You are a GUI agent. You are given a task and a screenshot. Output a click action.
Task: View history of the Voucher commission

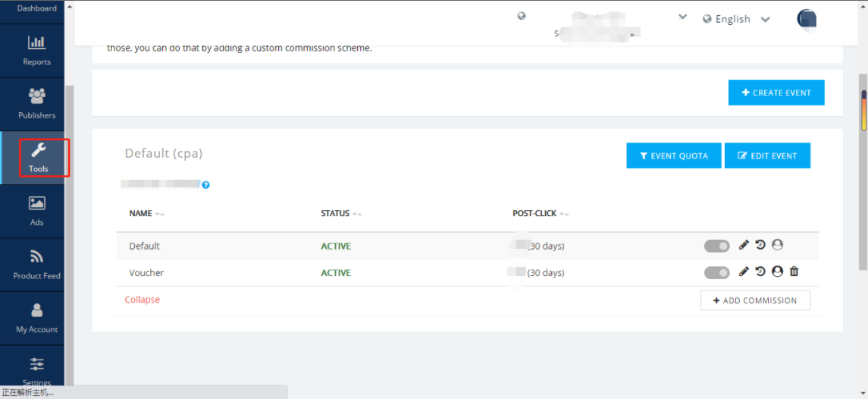click(x=760, y=272)
